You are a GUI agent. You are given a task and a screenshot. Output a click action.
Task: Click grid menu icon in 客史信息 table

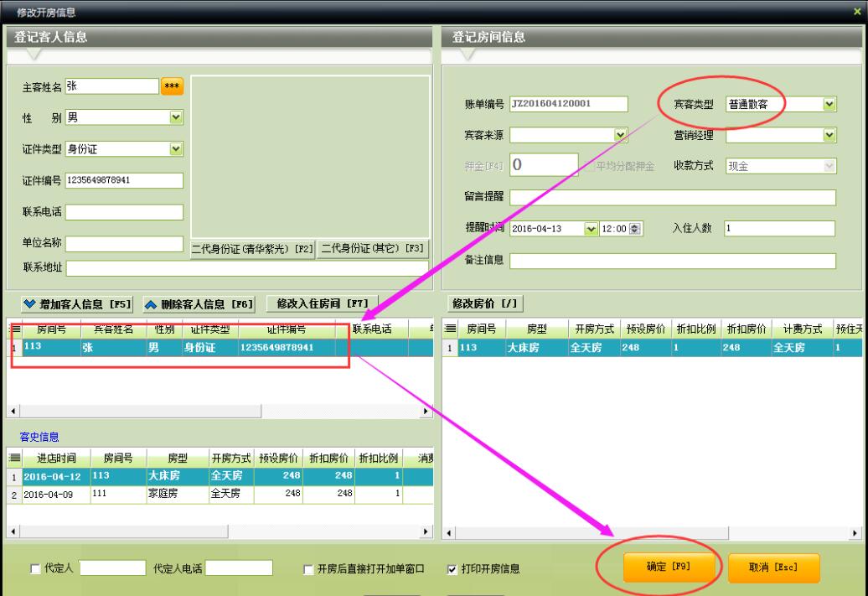(x=15, y=459)
